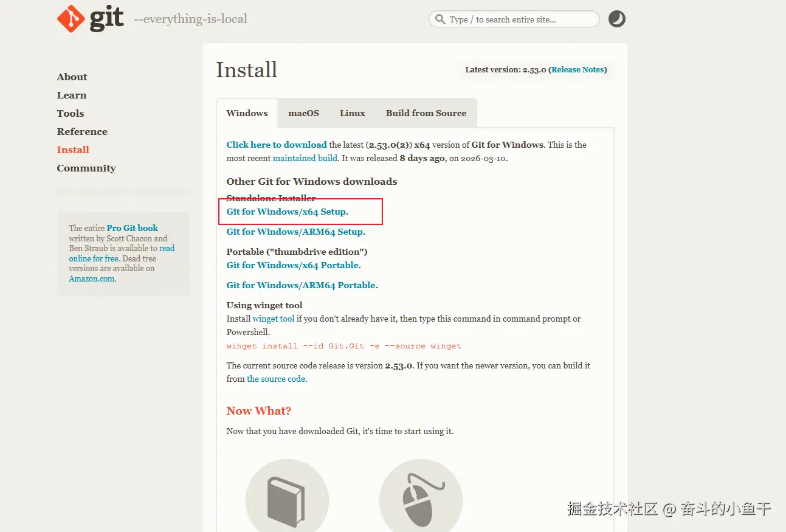Click the 'Latest version: 2.53.0' text
The width and height of the screenshot is (786, 532).
[506, 70]
